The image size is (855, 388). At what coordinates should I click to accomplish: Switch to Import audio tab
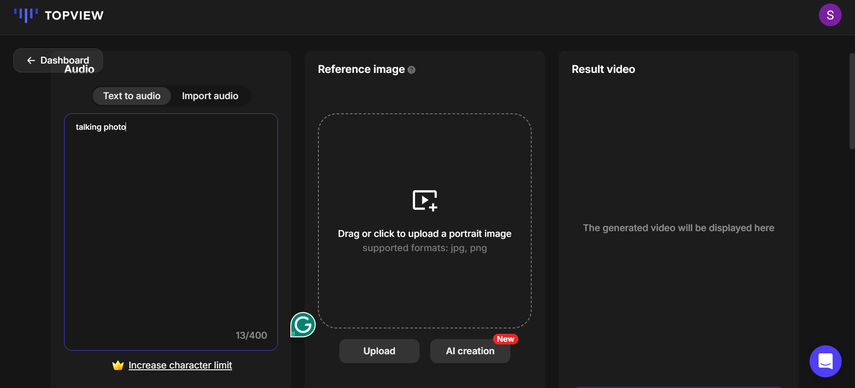coord(210,96)
